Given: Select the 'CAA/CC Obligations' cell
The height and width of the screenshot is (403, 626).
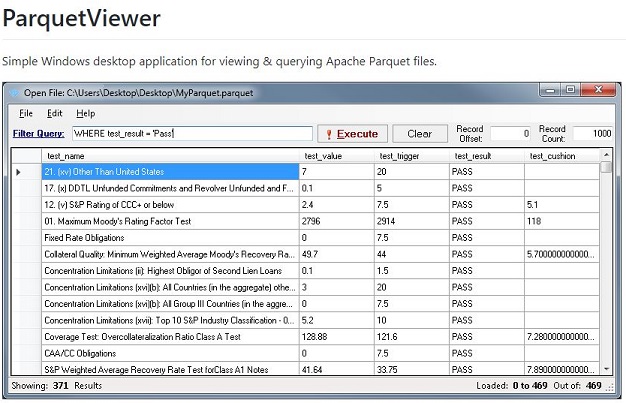Looking at the screenshot, I should click(170, 353).
